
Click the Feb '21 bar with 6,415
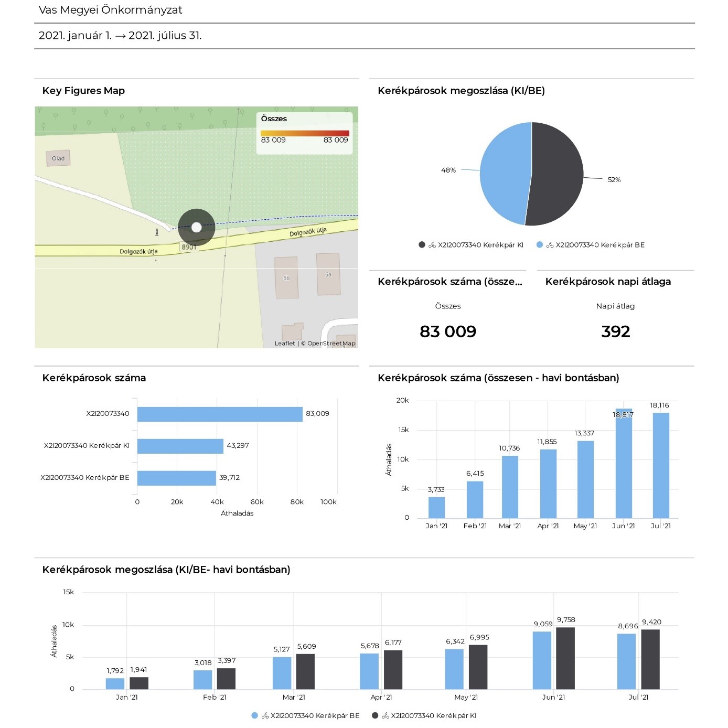tap(475, 499)
